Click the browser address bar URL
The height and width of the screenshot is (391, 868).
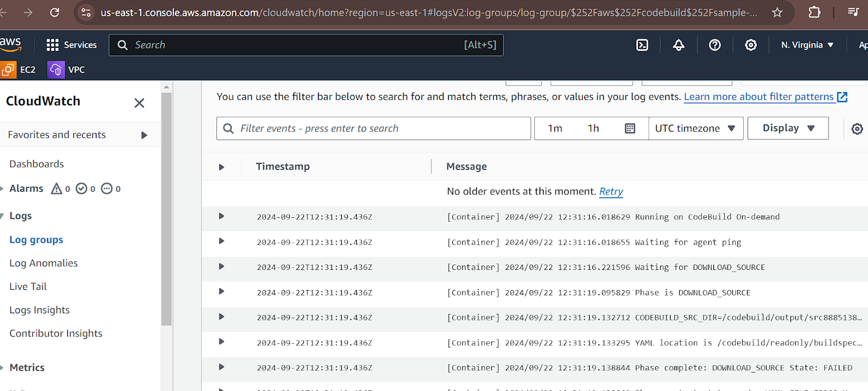(x=429, y=12)
